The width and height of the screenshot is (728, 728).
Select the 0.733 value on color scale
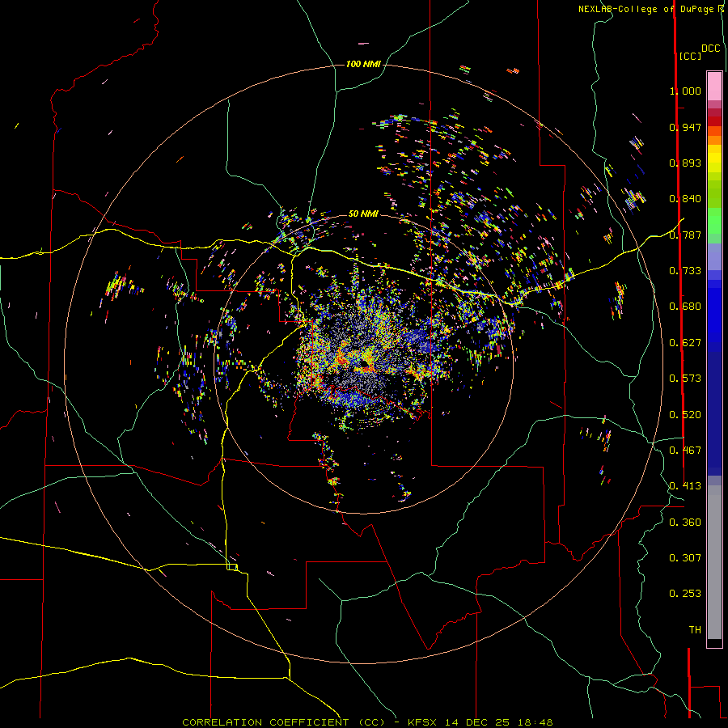(x=685, y=270)
